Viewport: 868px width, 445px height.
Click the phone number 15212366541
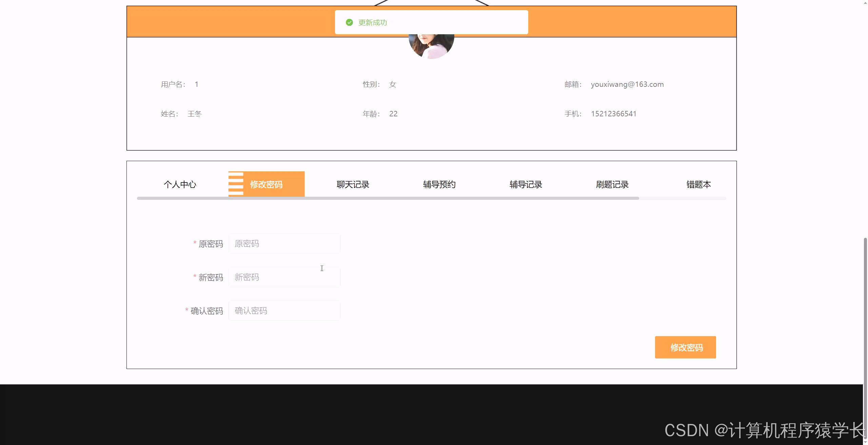(x=613, y=114)
